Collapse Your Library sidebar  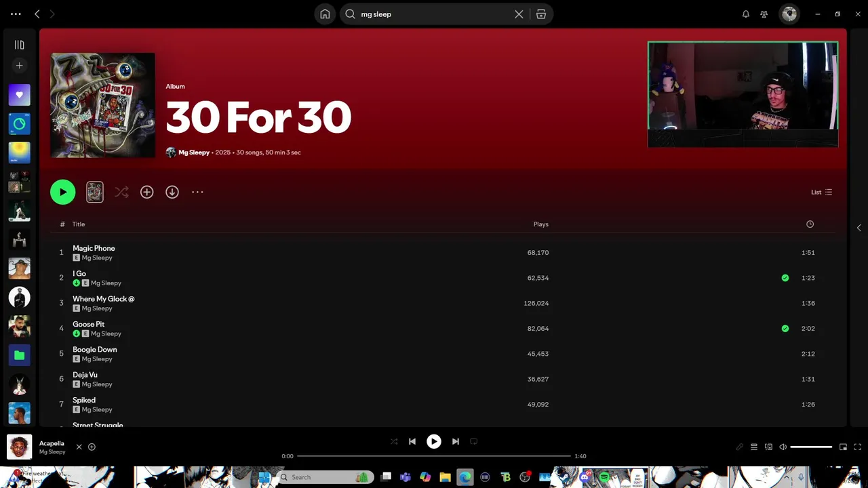(x=19, y=45)
